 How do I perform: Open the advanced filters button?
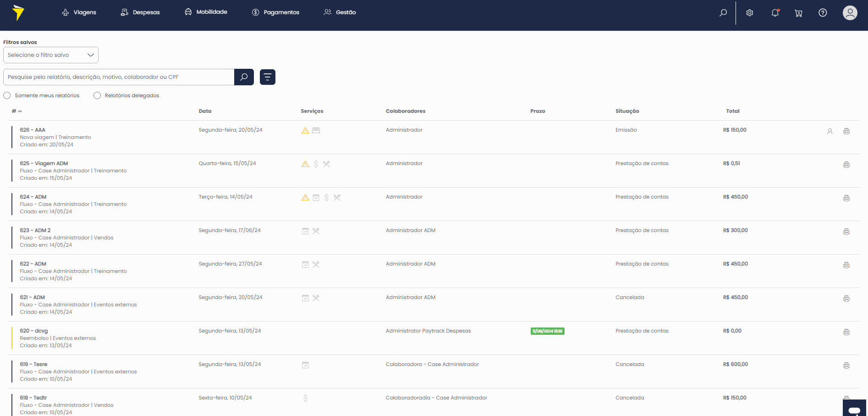[268, 77]
